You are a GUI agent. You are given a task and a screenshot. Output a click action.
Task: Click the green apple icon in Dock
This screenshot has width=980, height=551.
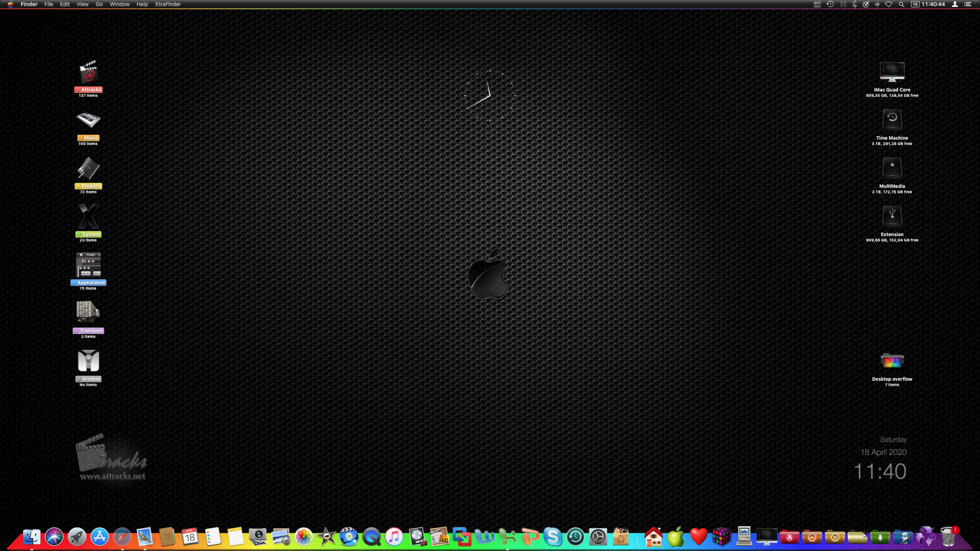pyautogui.click(x=676, y=537)
